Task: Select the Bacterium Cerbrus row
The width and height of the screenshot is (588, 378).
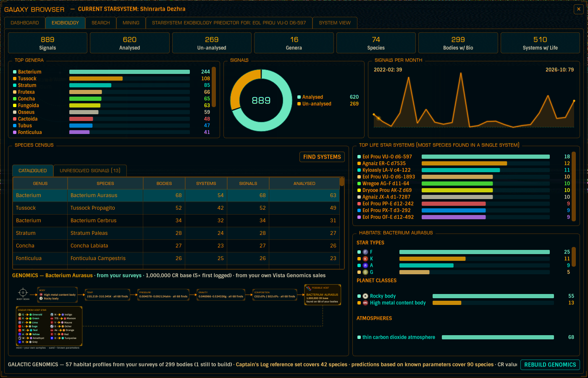Action: point(176,220)
